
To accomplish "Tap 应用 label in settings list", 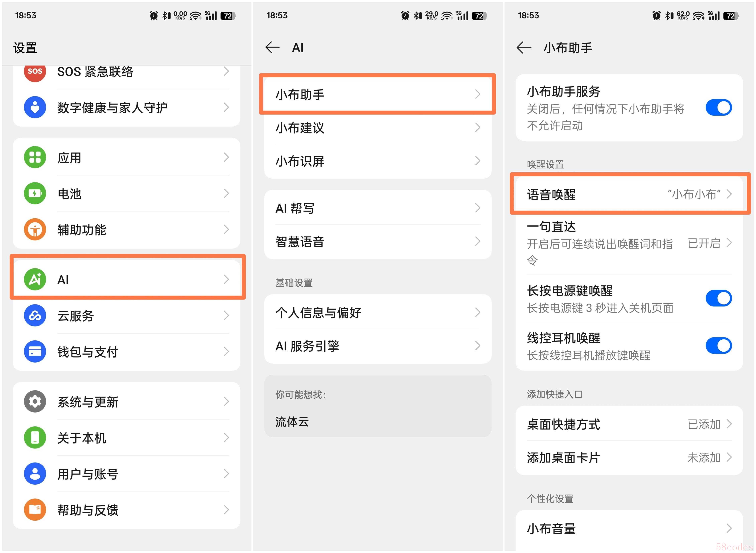I will coord(69,158).
